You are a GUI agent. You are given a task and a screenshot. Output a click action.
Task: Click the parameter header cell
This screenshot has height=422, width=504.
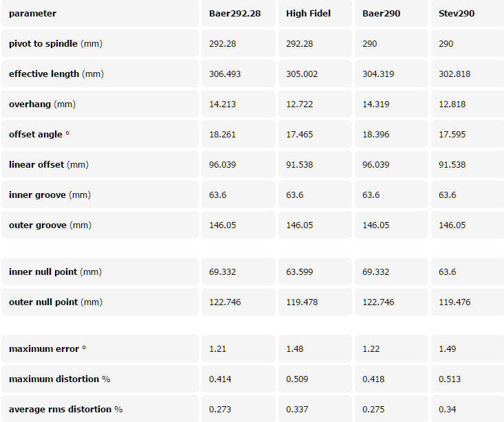[x=33, y=14]
